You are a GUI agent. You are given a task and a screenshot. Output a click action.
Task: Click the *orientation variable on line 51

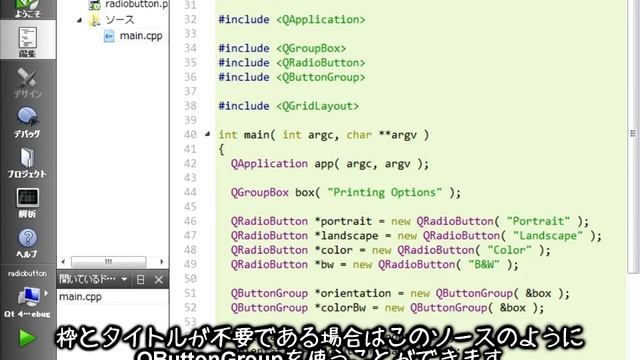353,293
